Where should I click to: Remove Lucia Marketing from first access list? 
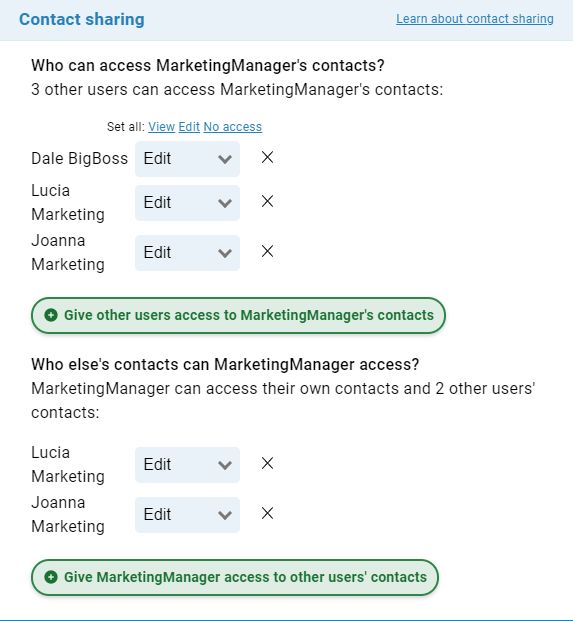[267, 201]
